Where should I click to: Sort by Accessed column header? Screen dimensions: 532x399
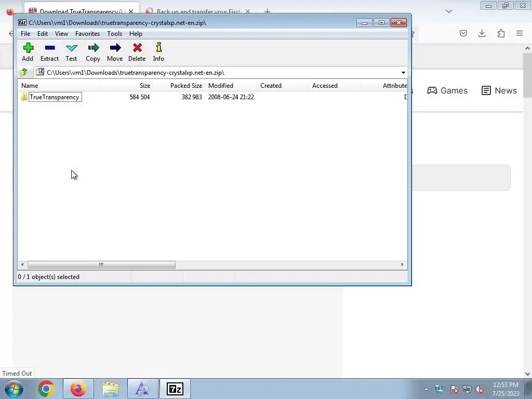[335, 86]
